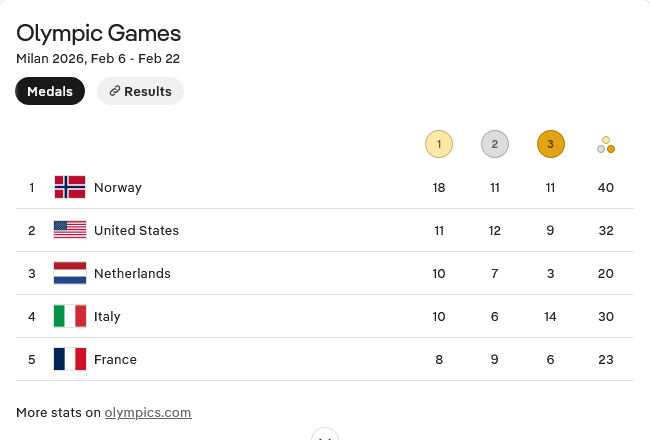The width and height of the screenshot is (650, 440).
Task: Open the olympics.com link
Action: click(x=148, y=412)
